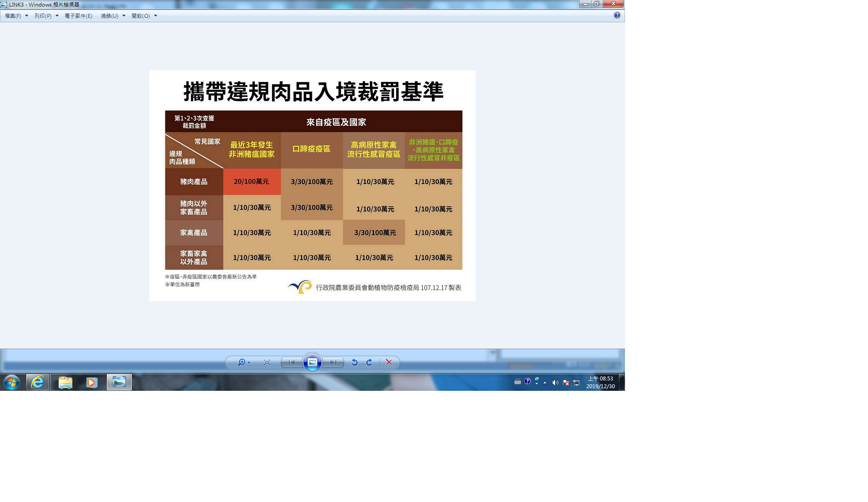Image resolution: width=868 pixels, height=502 pixels.
Task: Launch Internet Explorer from the taskbar
Action: click(x=38, y=382)
